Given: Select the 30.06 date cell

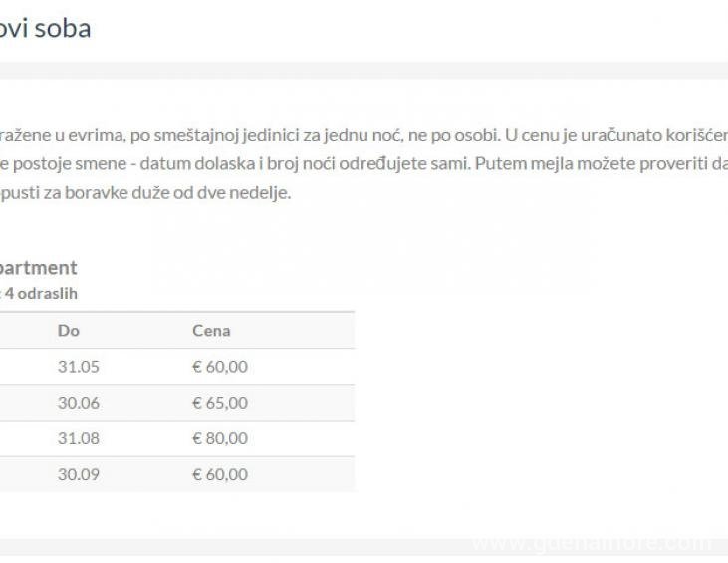Looking at the screenshot, I should click(78, 403).
